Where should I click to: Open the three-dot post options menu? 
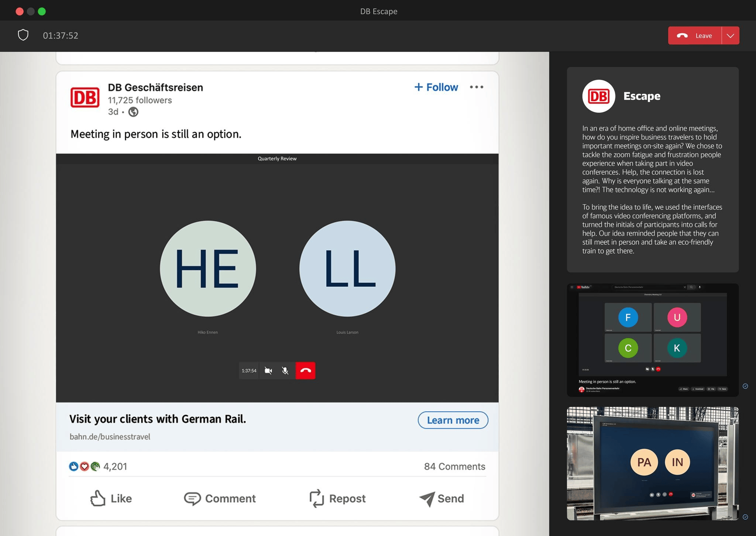coord(477,87)
